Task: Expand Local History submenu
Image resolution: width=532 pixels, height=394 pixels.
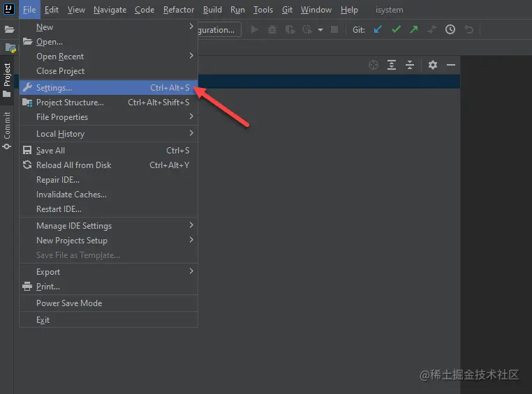Action: click(x=109, y=134)
